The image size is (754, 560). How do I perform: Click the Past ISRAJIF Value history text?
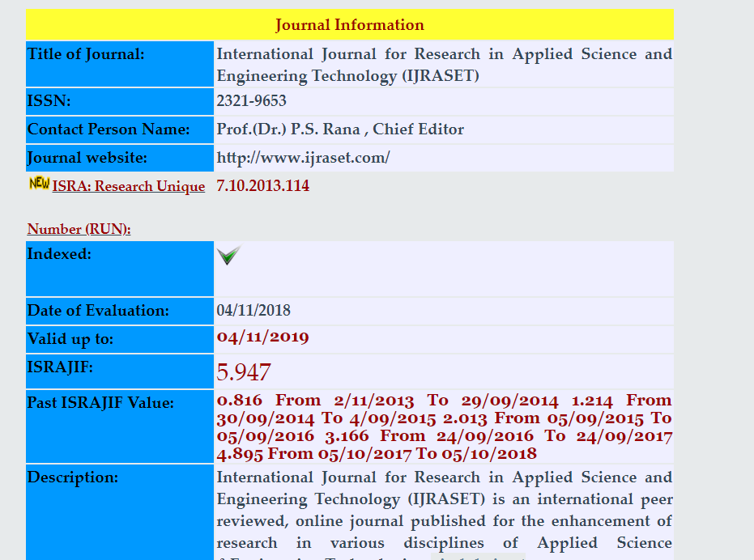(444, 426)
